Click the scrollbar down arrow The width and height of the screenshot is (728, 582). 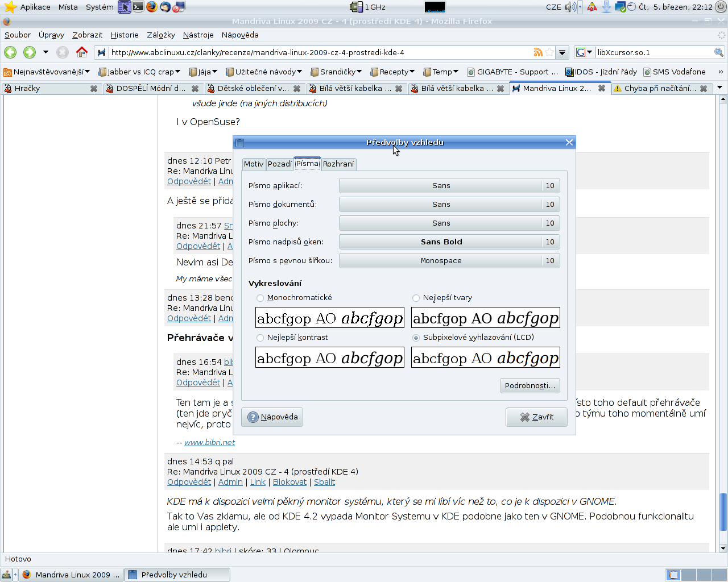(723, 548)
